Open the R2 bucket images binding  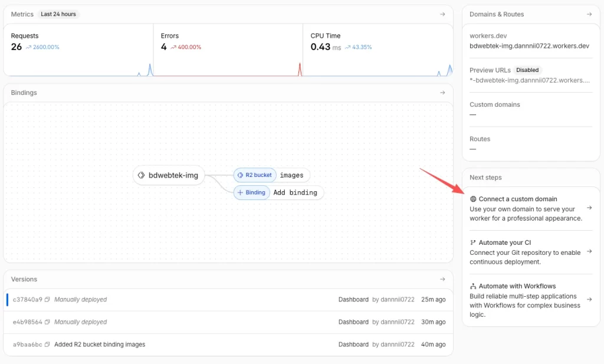pyautogui.click(x=271, y=175)
